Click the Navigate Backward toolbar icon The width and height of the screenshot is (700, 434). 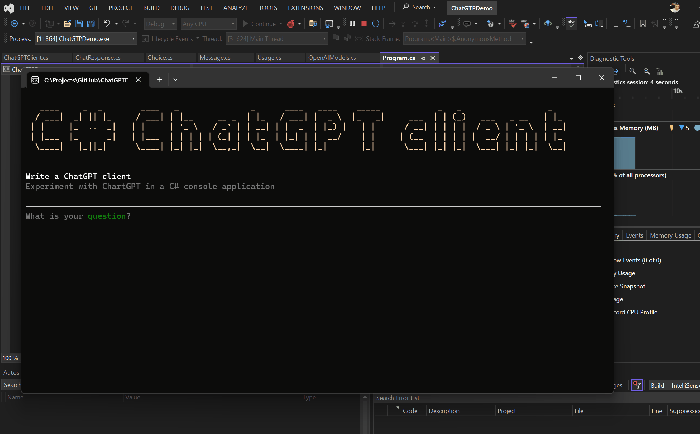click(x=14, y=24)
